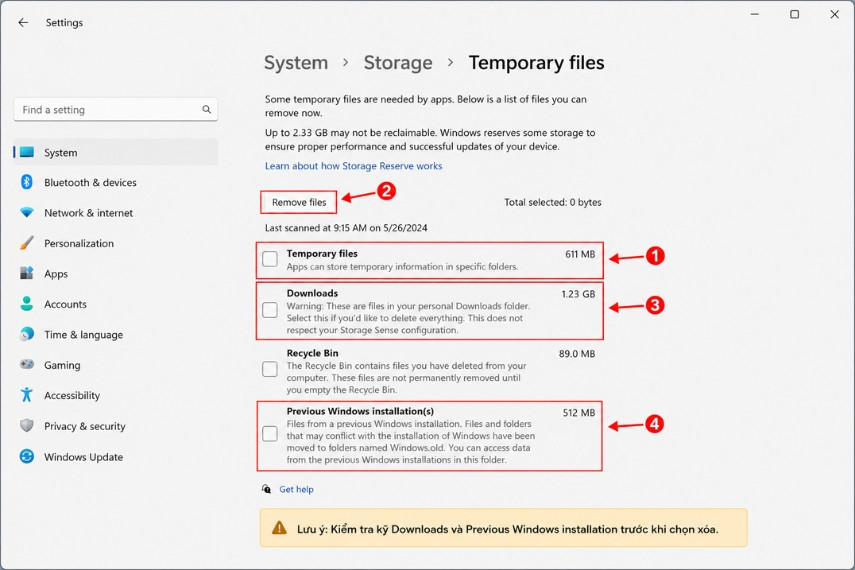The image size is (855, 570).
Task: Go to System breadcrumb
Action: pos(296,63)
